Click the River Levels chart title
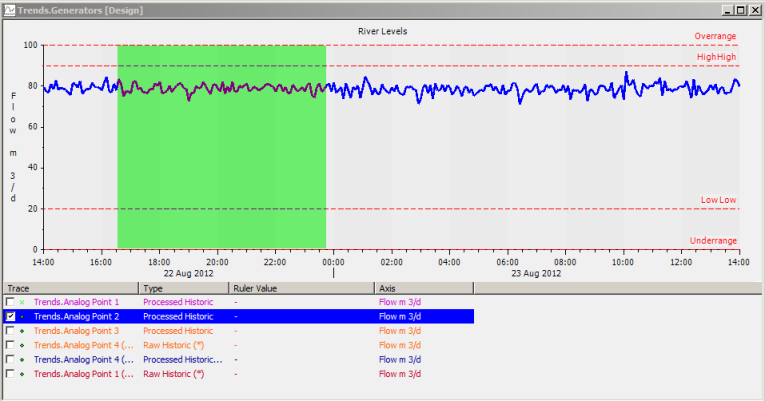 click(382, 31)
